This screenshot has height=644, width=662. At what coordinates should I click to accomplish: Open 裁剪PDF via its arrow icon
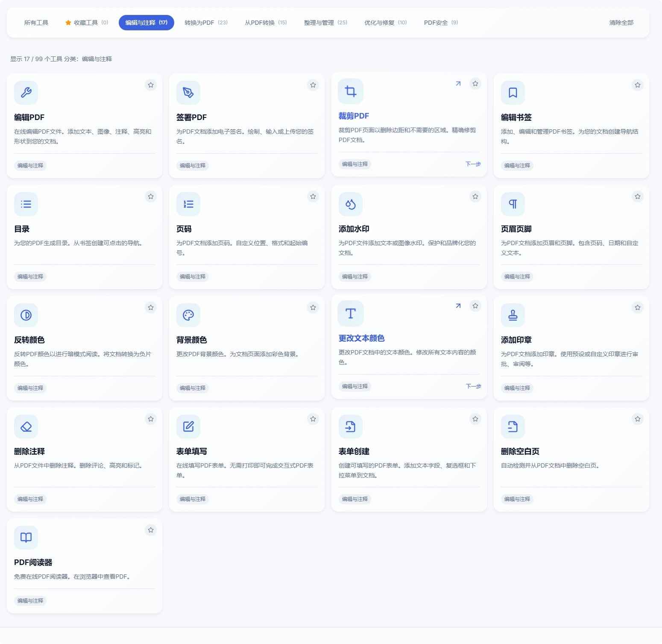(458, 84)
